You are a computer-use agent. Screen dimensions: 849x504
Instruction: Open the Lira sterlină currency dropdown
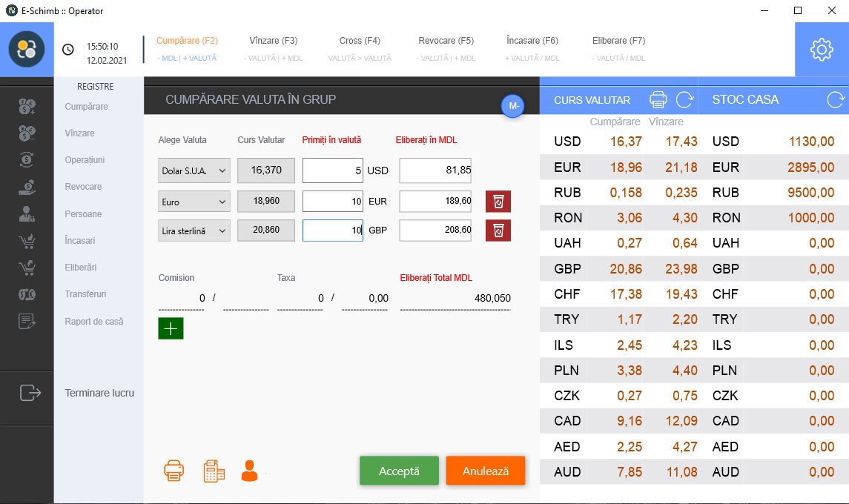194,230
